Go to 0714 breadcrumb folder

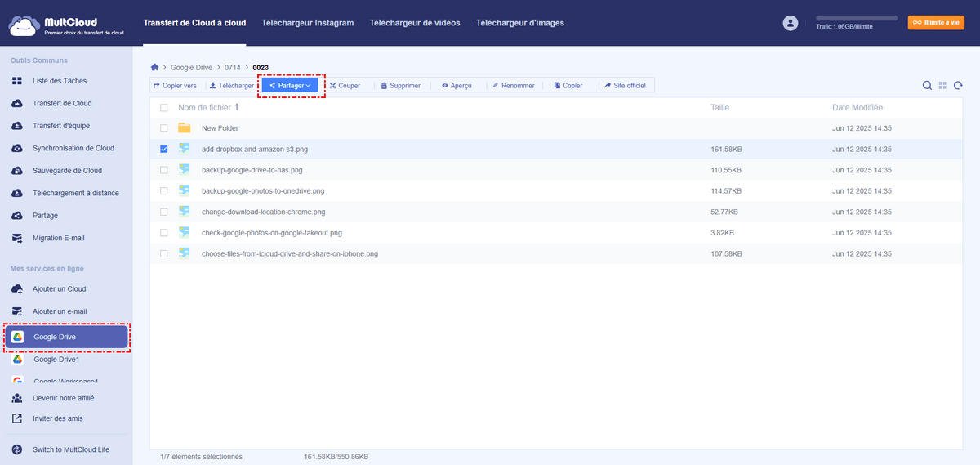click(x=232, y=67)
